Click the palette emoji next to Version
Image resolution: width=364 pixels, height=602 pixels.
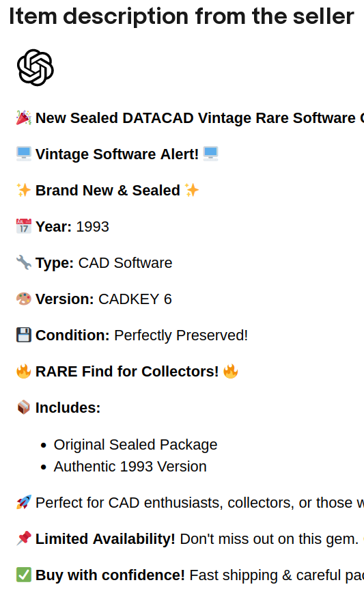24,299
